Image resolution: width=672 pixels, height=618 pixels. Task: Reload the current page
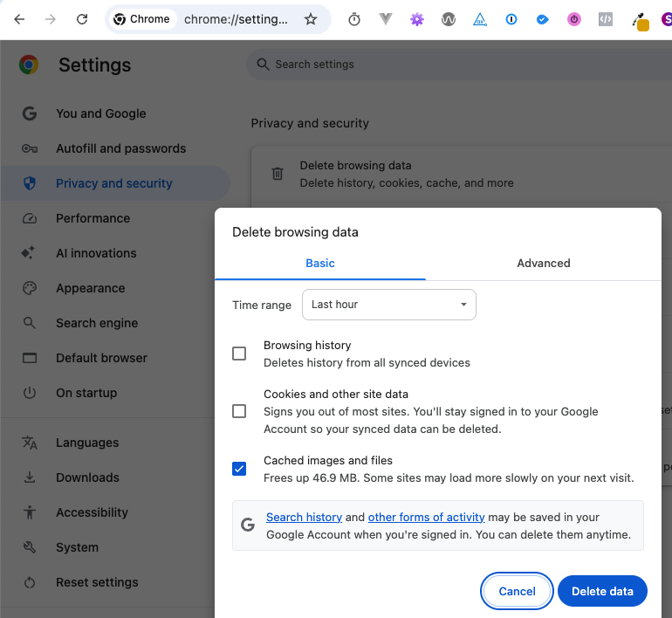(x=82, y=19)
